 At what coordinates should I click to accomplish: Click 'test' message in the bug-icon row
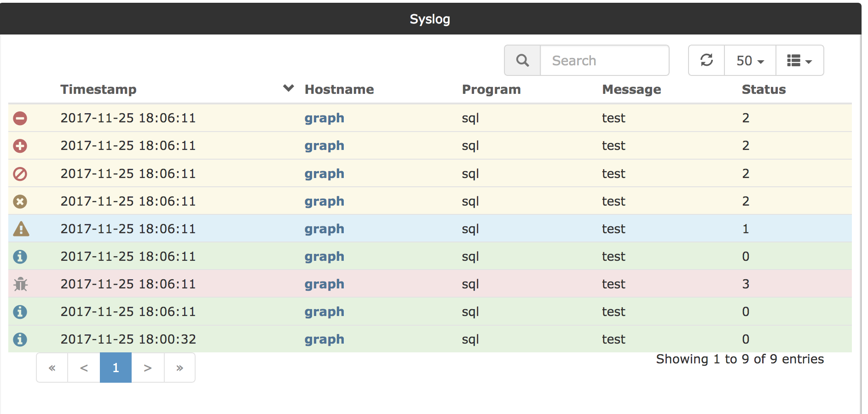point(613,284)
